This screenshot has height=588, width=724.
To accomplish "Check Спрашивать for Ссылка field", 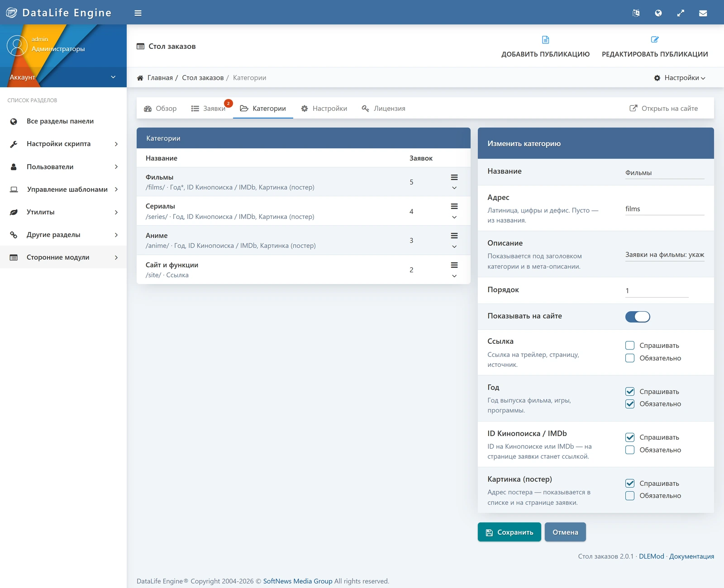I will (630, 346).
